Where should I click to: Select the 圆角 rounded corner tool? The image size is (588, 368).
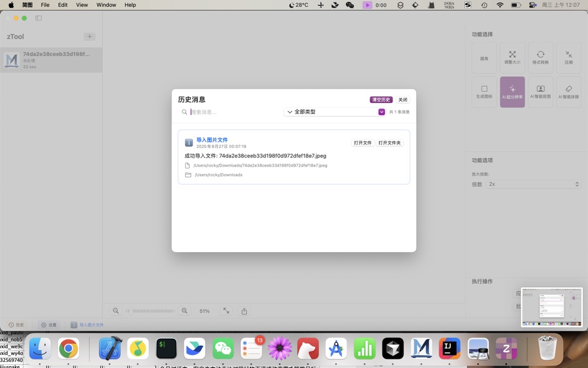point(484,57)
